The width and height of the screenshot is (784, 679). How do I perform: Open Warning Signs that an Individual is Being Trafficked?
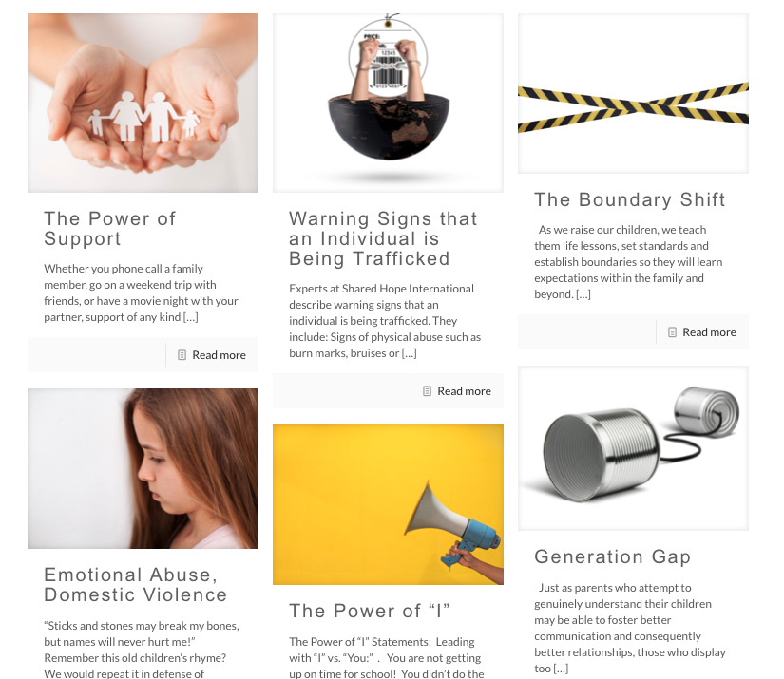point(384,238)
